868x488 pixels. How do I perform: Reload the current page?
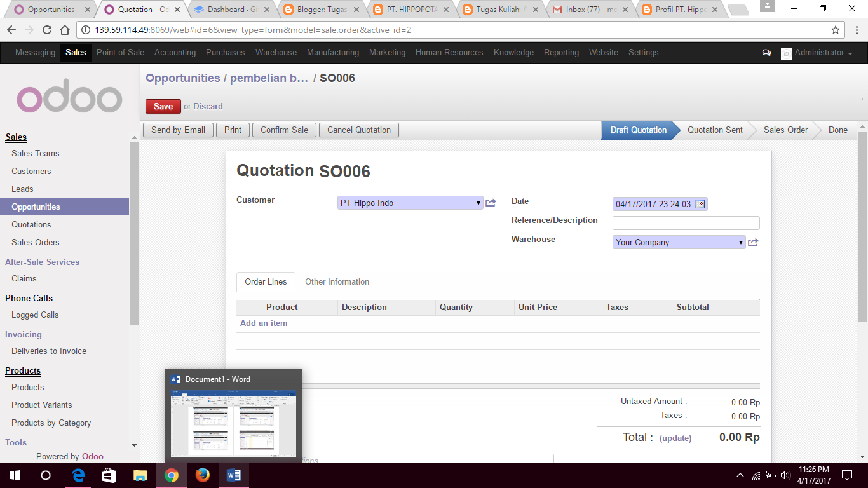(x=46, y=30)
